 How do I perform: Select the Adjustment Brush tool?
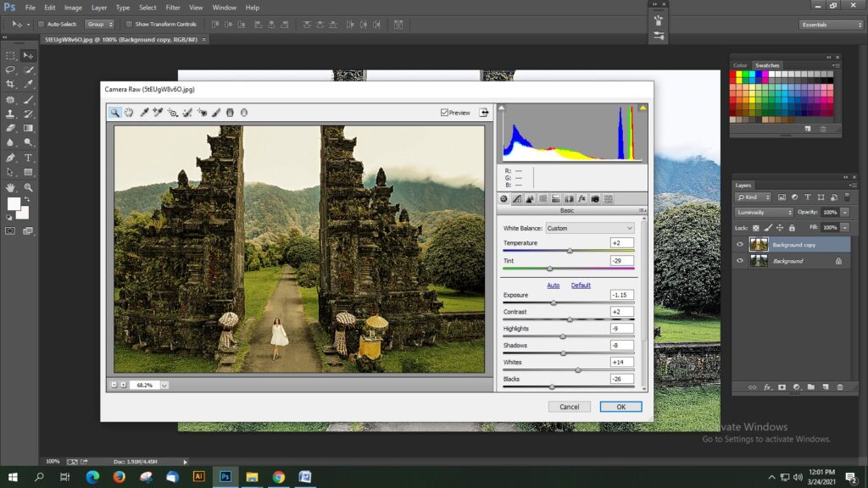(216, 113)
